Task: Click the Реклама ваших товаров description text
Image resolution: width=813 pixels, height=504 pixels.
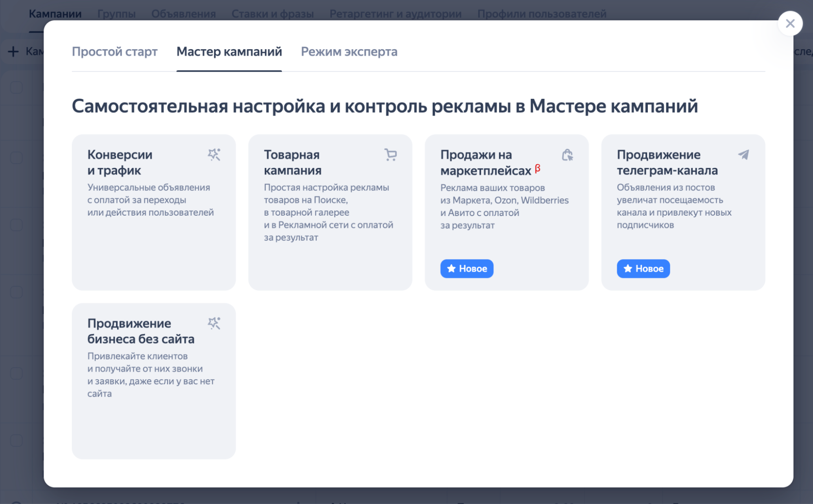Action: coord(504,206)
